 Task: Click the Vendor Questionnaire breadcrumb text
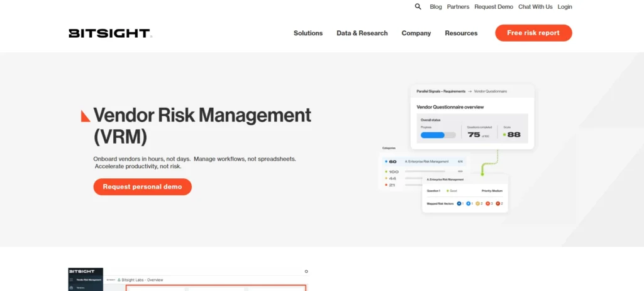tap(491, 91)
